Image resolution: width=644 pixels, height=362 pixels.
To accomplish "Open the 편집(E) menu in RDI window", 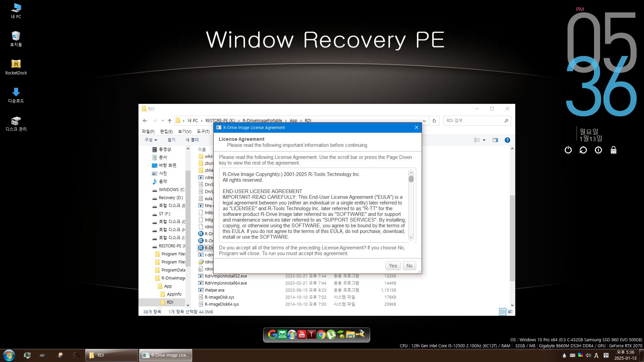I will point(166,131).
